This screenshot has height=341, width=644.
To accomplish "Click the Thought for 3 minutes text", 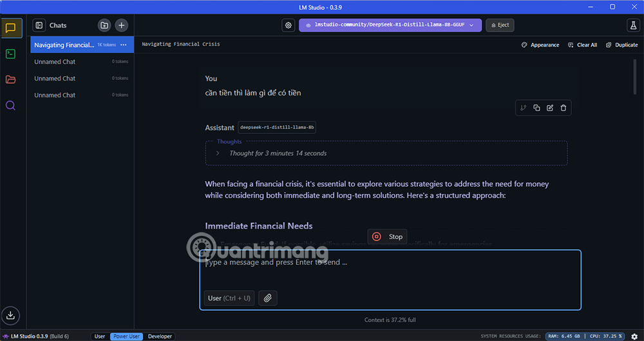I will tap(278, 153).
